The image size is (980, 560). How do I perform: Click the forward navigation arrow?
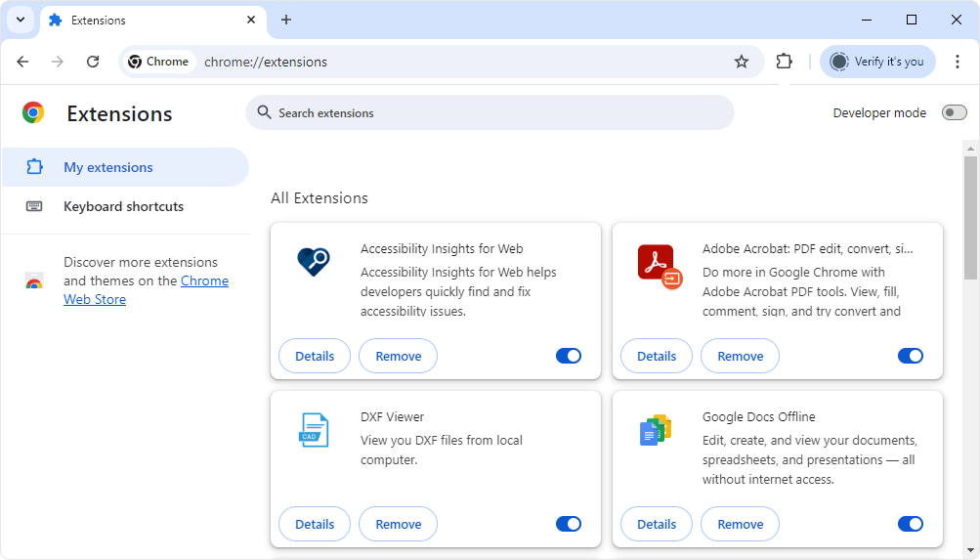[x=58, y=62]
